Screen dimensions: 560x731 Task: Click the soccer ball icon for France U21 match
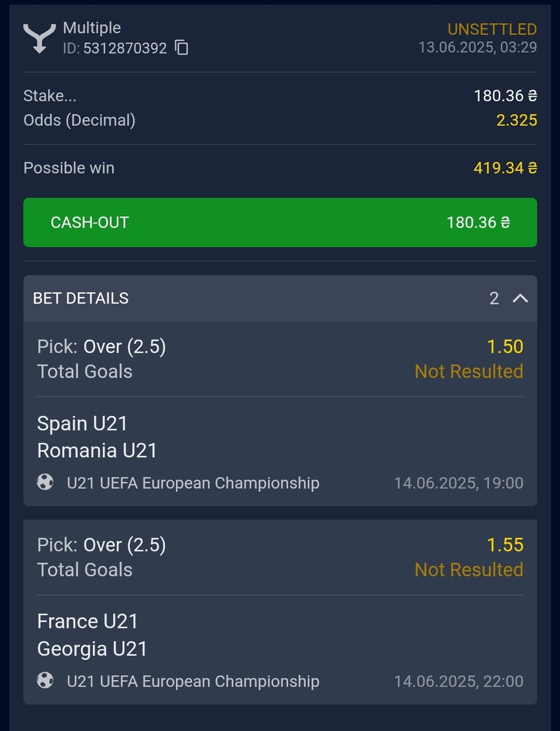[x=45, y=681]
